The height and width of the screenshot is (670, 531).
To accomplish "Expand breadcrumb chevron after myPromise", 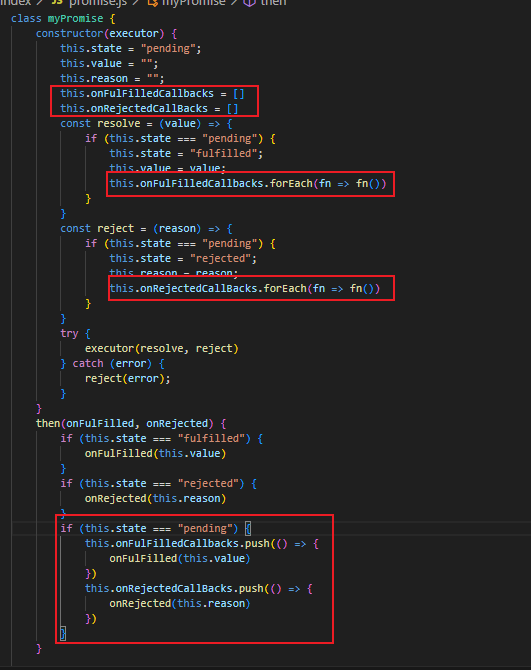I will (x=234, y=3).
